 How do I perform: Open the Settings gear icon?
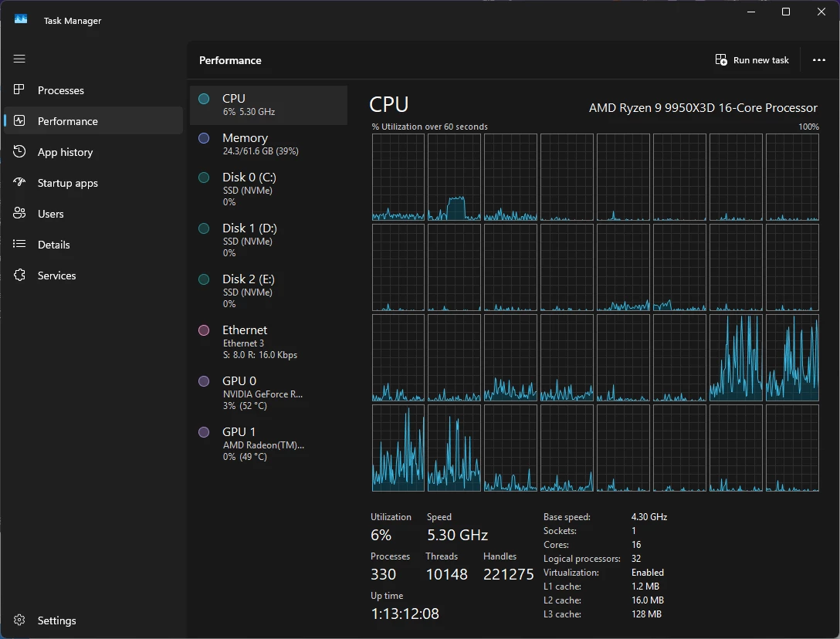coord(20,620)
